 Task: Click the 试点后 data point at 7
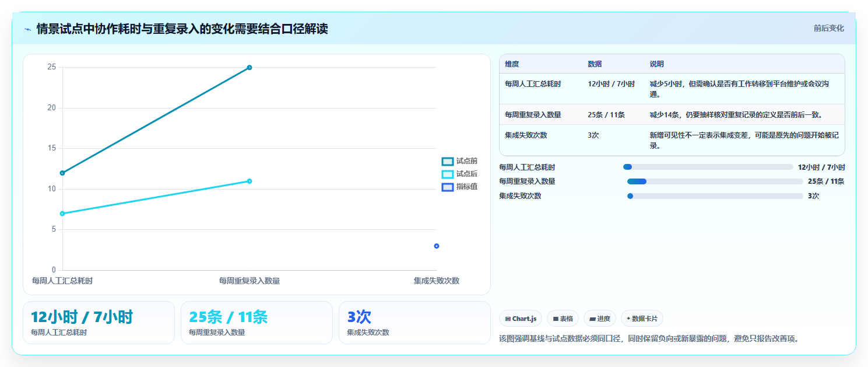coord(62,214)
